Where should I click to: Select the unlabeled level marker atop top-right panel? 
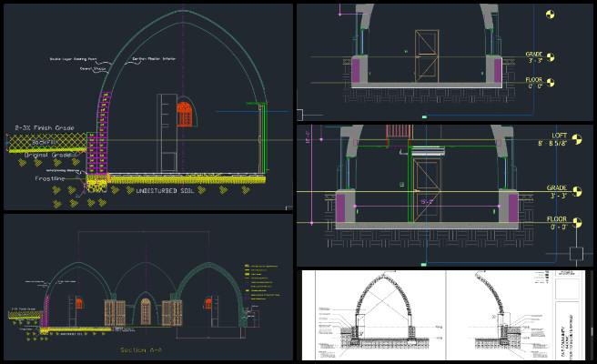click(x=551, y=15)
